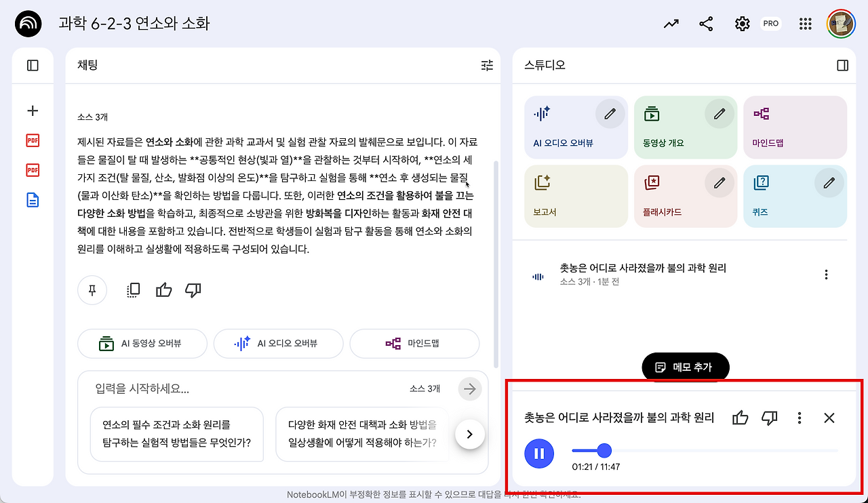Open more options for the studio audio item
868x503 pixels.
826,275
